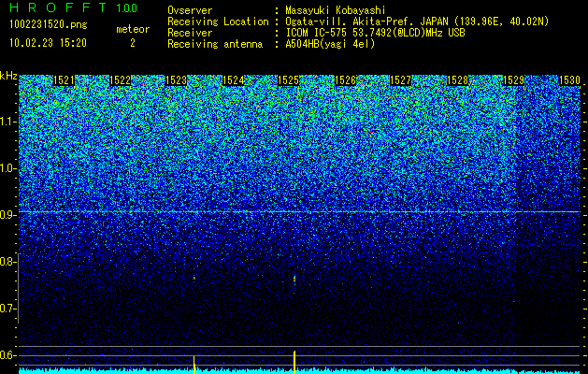
Task: Click the shorter yellow power spike near 1523
Action: tap(194, 365)
